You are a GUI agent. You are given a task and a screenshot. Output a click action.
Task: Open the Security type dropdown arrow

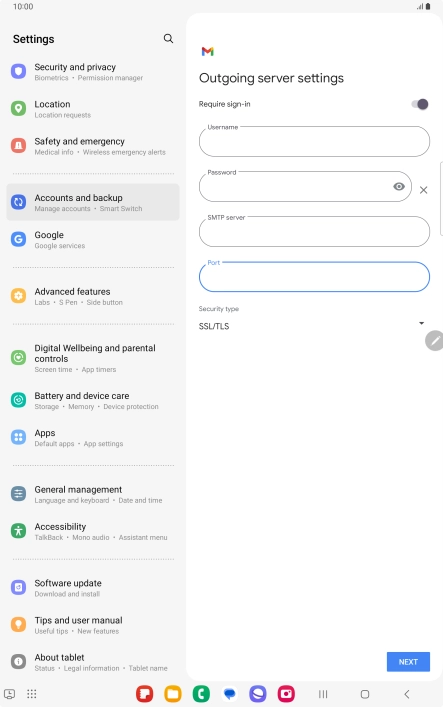coord(421,323)
